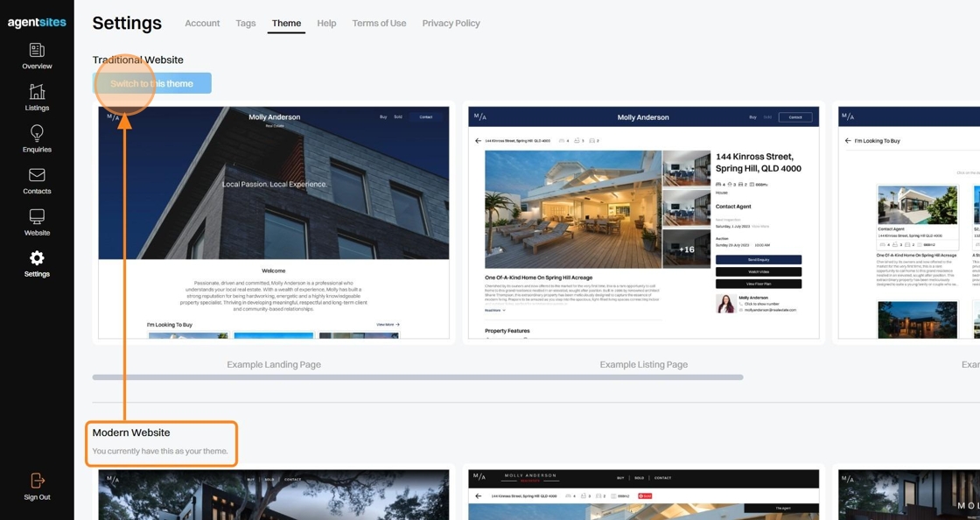Viewport: 980px width, 520px height.
Task: Open Website monitor icon in sidebar
Action: pos(37,216)
